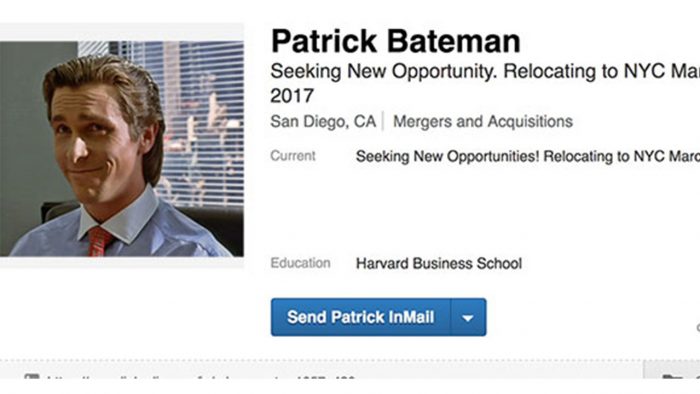Open the partially visible profile URL link
This screenshot has height=394, width=700.
[201, 378]
